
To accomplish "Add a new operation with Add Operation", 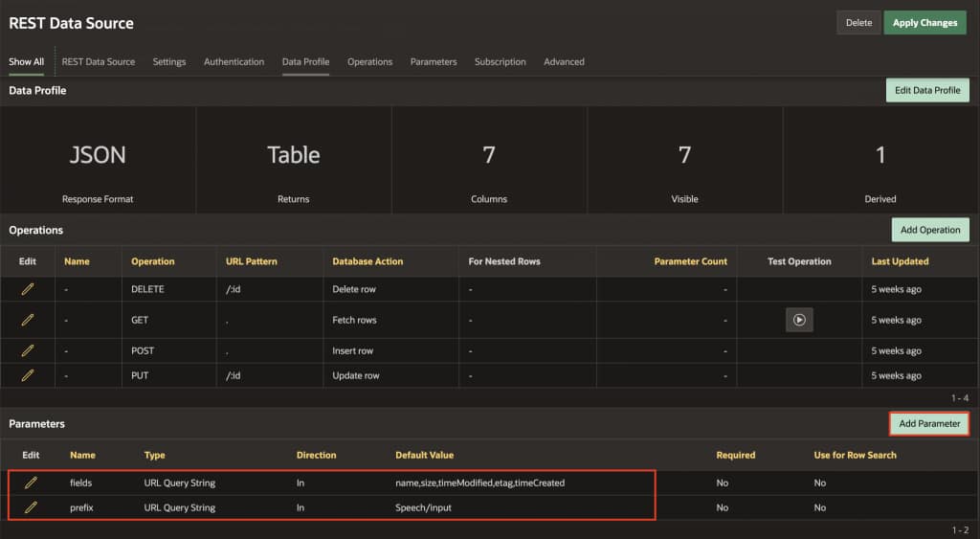I will tap(929, 230).
